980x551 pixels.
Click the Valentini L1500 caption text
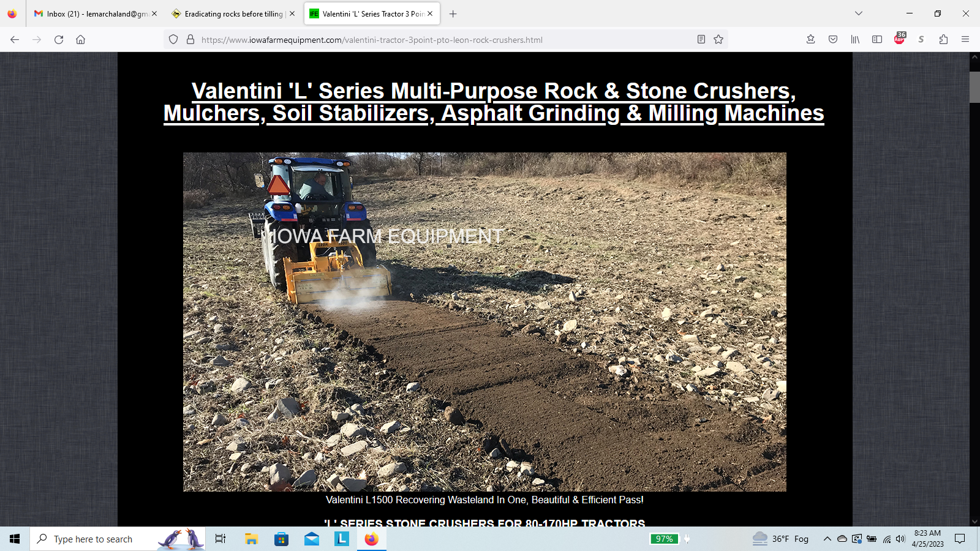point(484,500)
